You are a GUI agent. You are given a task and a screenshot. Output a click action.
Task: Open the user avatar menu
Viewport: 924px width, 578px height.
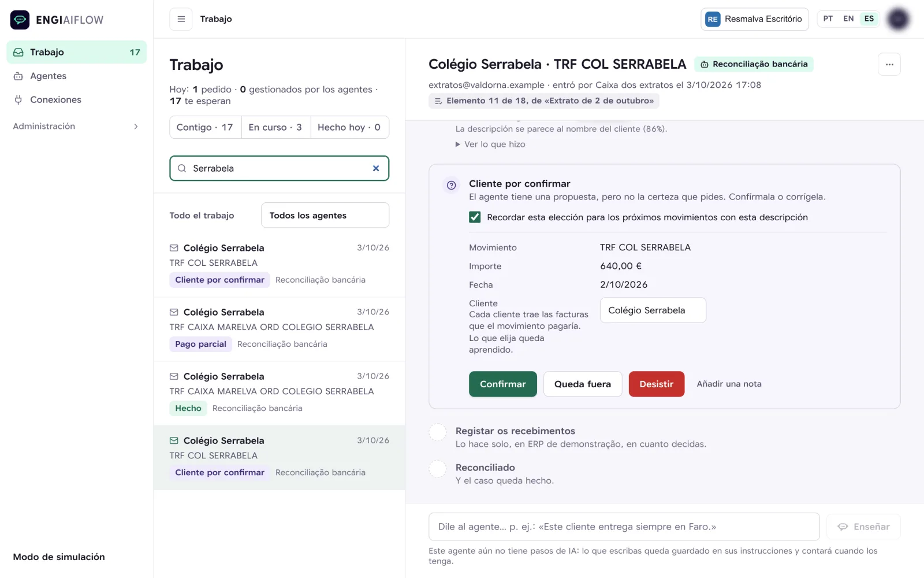click(898, 19)
